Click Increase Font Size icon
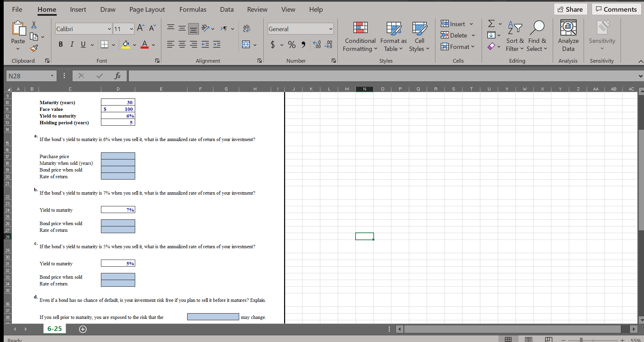The width and height of the screenshot is (644, 342). [141, 28]
